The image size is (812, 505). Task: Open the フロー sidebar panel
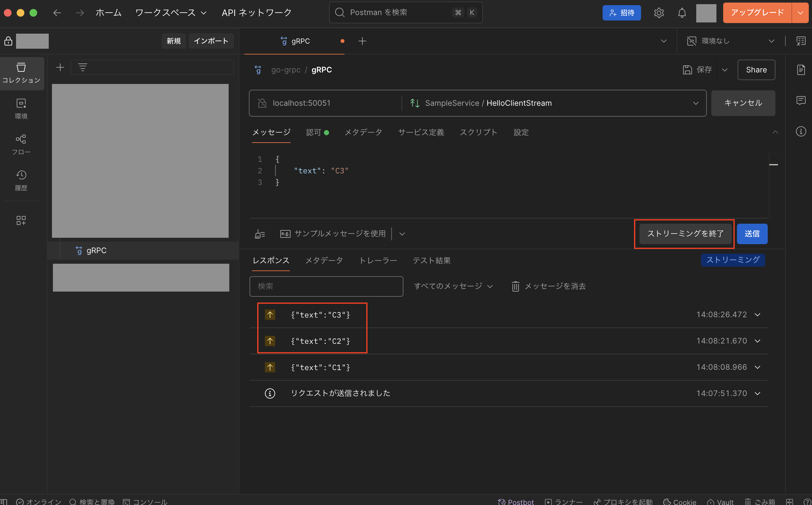point(21,145)
